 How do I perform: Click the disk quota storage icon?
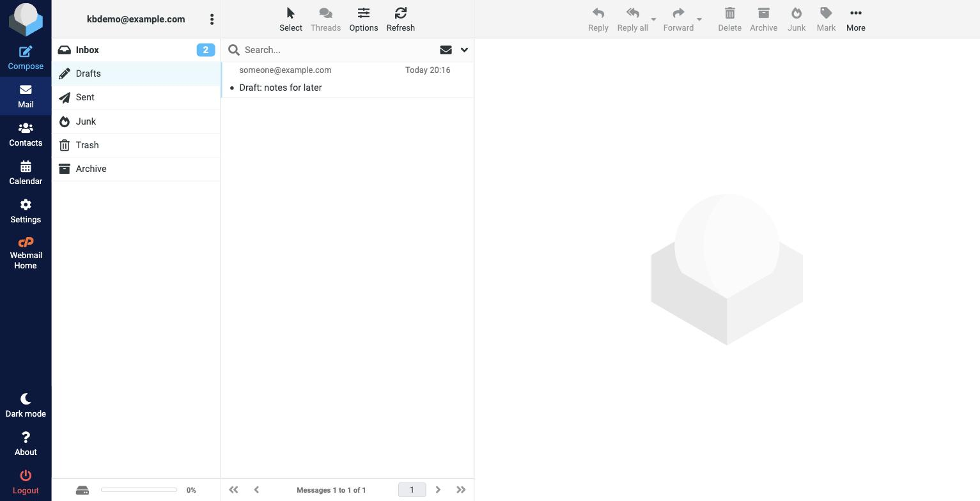tap(82, 490)
